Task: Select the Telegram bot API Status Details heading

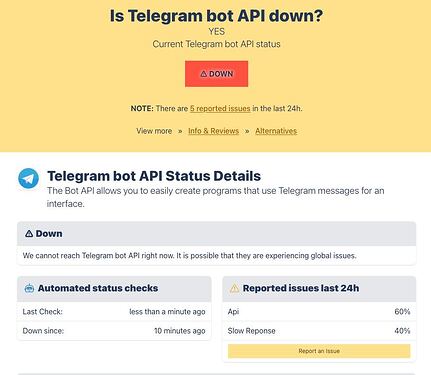Action: point(154,176)
